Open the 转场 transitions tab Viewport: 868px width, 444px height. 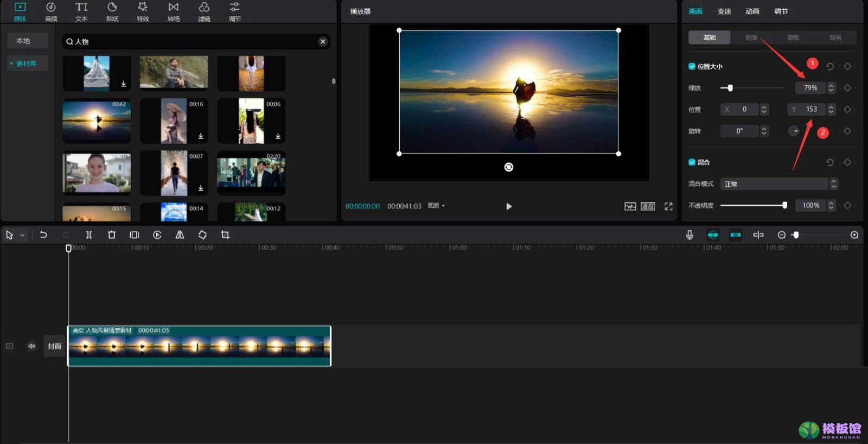(x=174, y=11)
